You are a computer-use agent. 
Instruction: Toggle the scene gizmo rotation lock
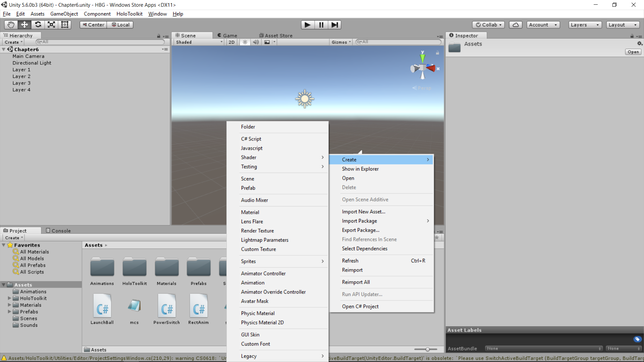437,53
